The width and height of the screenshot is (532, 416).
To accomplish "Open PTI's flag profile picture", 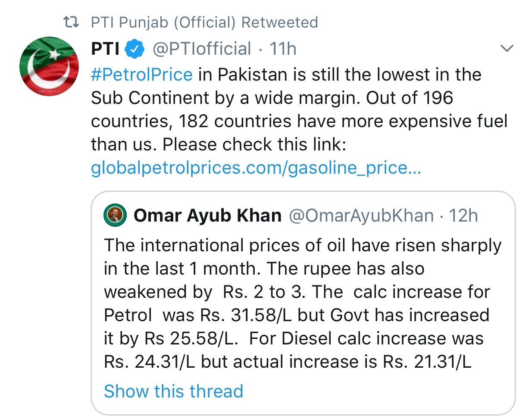I will 49,66.
